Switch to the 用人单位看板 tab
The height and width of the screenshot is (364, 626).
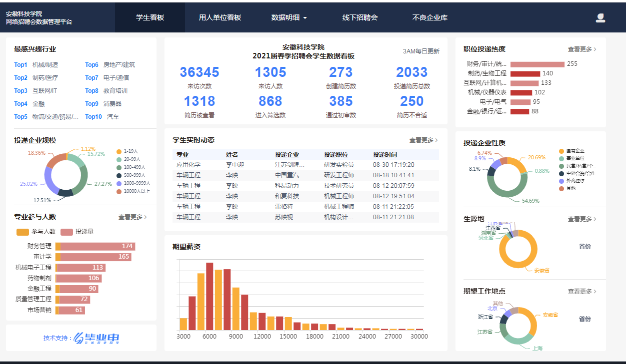click(x=220, y=17)
